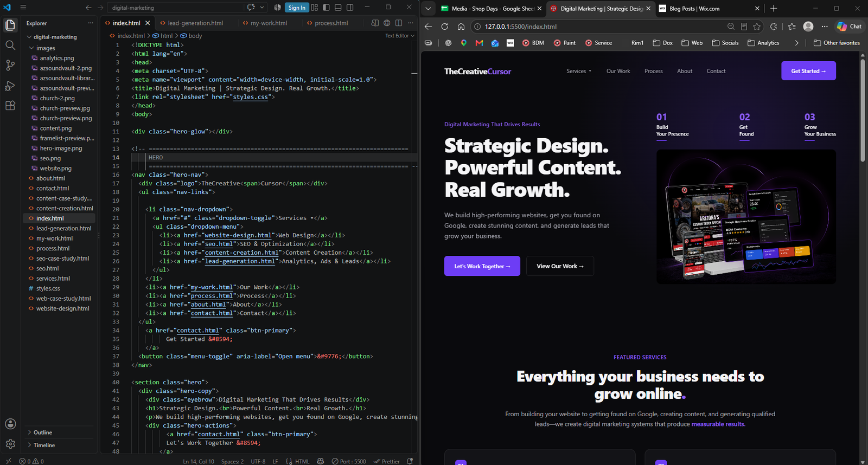Go to browser home page

pos(461,26)
